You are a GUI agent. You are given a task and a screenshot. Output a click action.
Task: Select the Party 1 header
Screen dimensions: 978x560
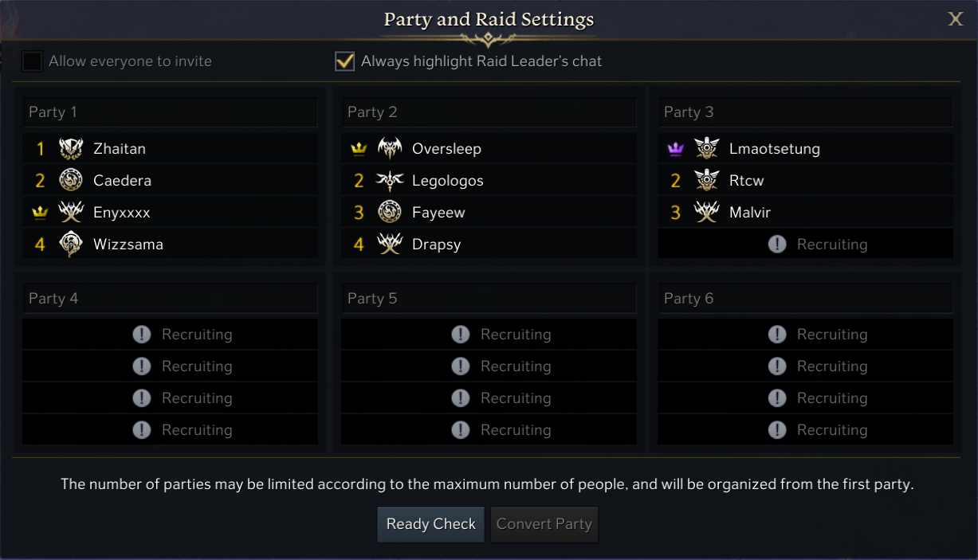point(170,112)
